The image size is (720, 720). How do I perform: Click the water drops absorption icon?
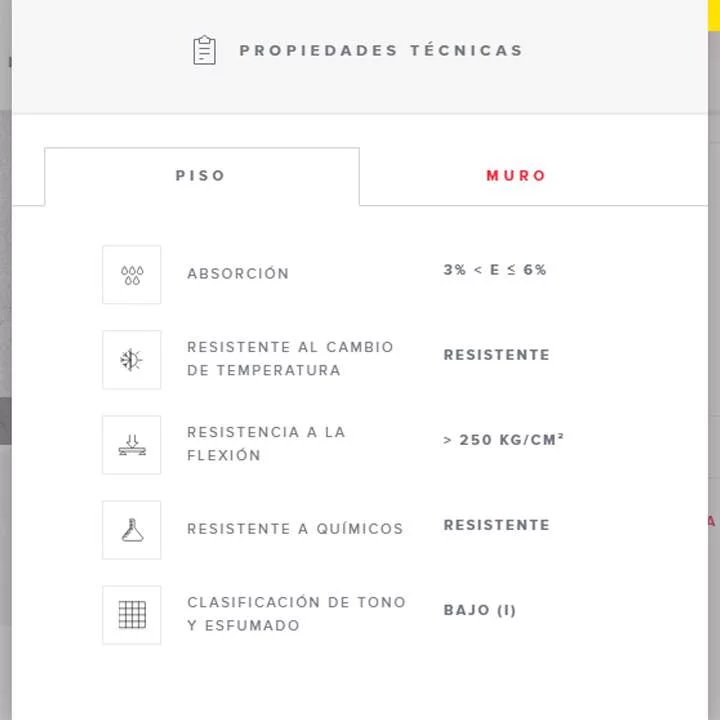click(131, 275)
